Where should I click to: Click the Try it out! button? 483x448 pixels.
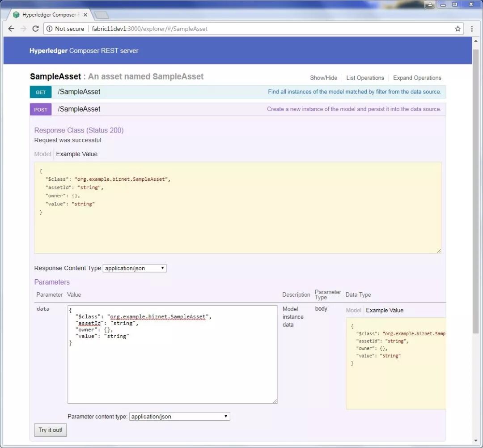tap(51, 430)
